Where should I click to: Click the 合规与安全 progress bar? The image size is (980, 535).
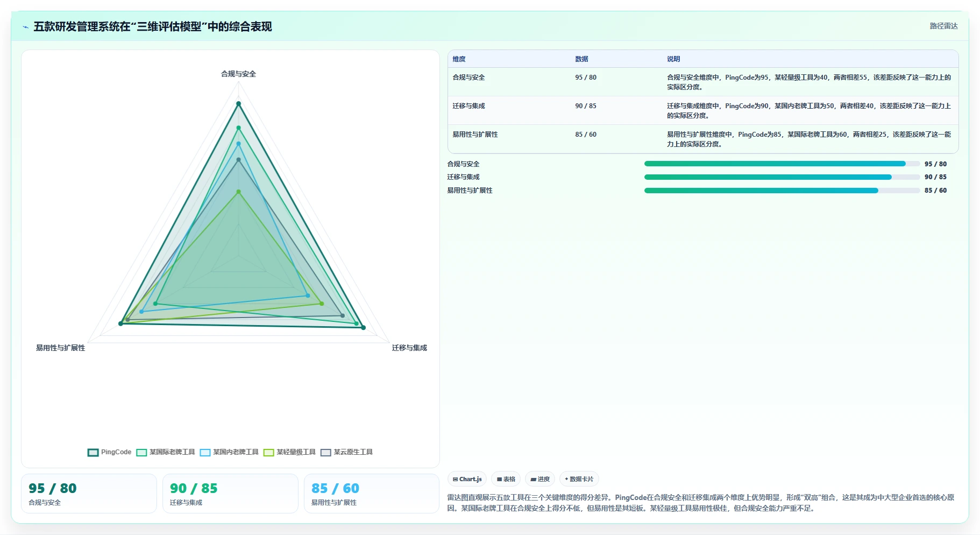782,164
